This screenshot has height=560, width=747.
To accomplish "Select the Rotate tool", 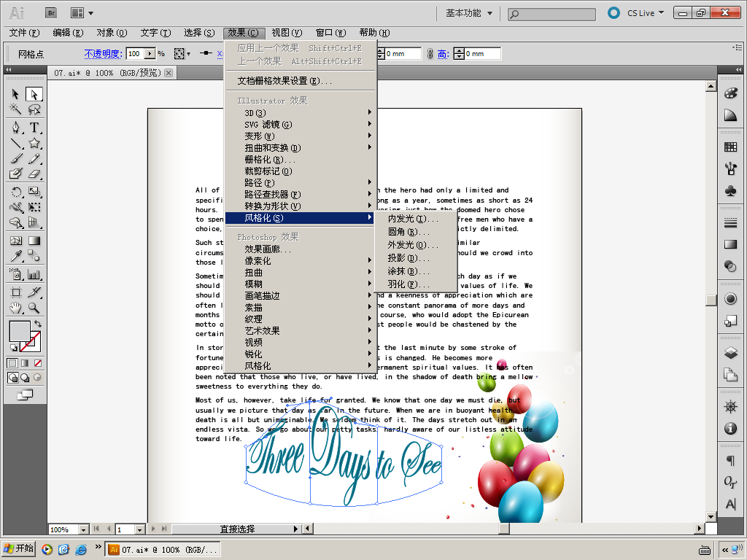I will [15, 192].
